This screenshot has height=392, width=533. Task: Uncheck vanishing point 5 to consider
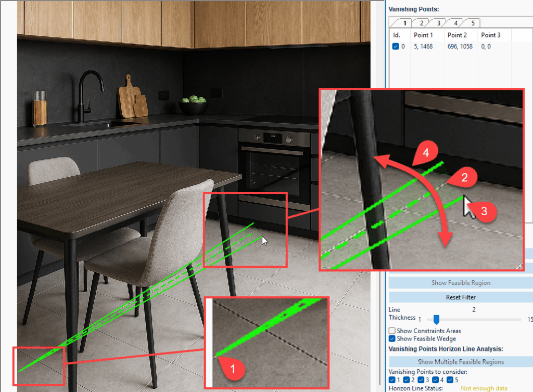[x=450, y=380]
